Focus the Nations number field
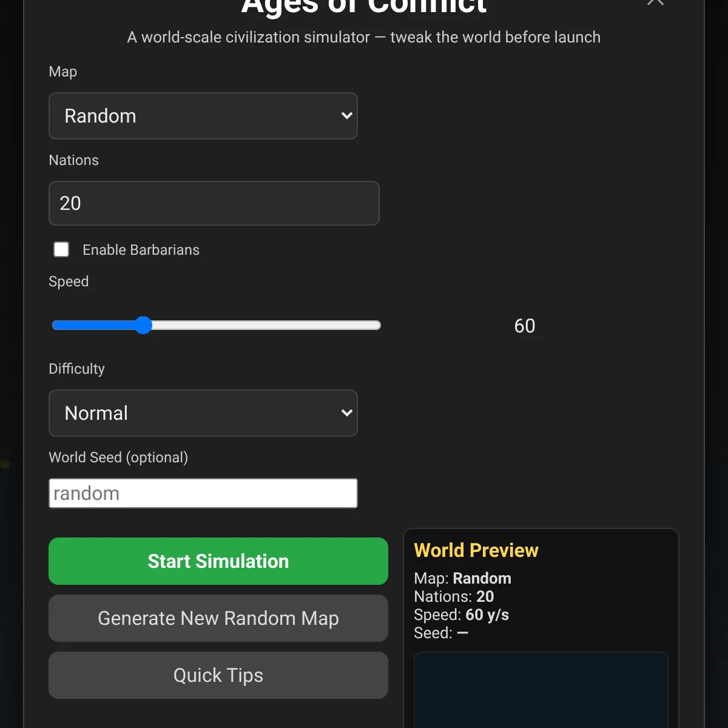The width and height of the screenshot is (728, 728). [x=214, y=203]
